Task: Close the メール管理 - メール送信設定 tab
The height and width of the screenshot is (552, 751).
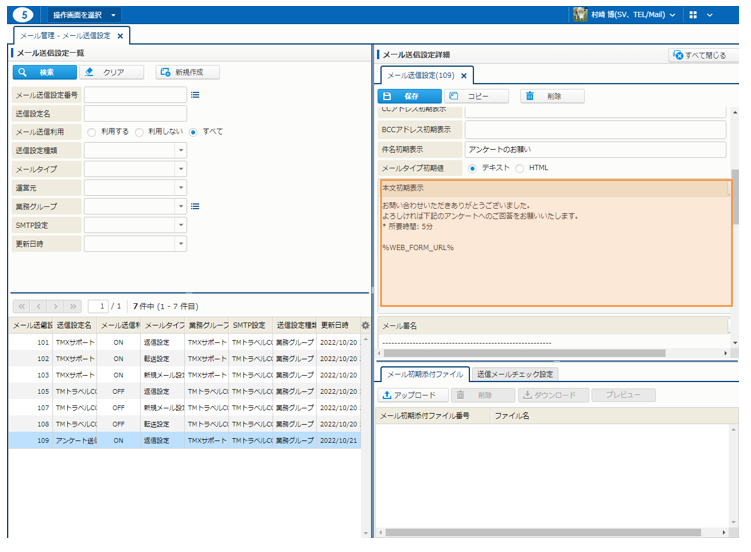Action: tap(121, 35)
